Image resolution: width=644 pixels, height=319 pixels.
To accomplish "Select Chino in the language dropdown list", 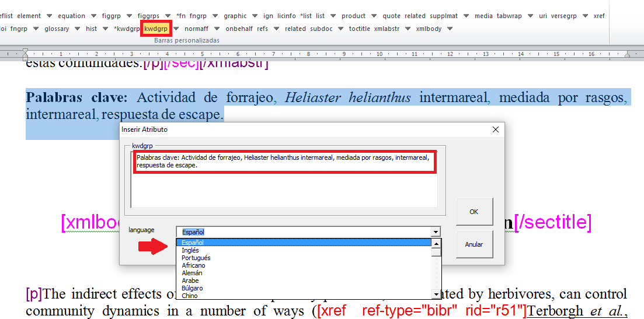I will click(x=190, y=296).
